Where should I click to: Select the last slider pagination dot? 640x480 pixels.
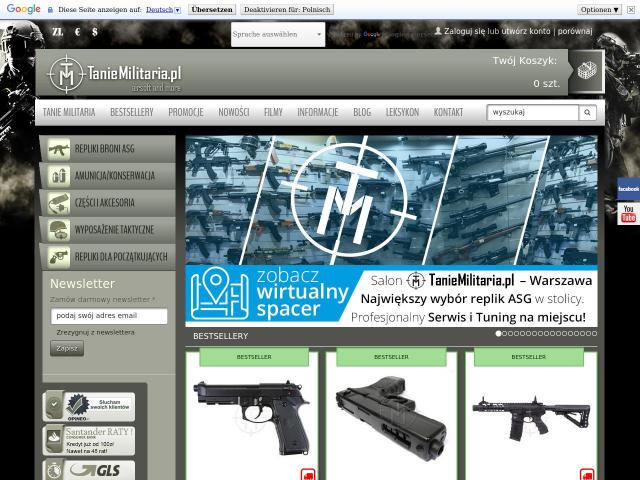[595, 333]
